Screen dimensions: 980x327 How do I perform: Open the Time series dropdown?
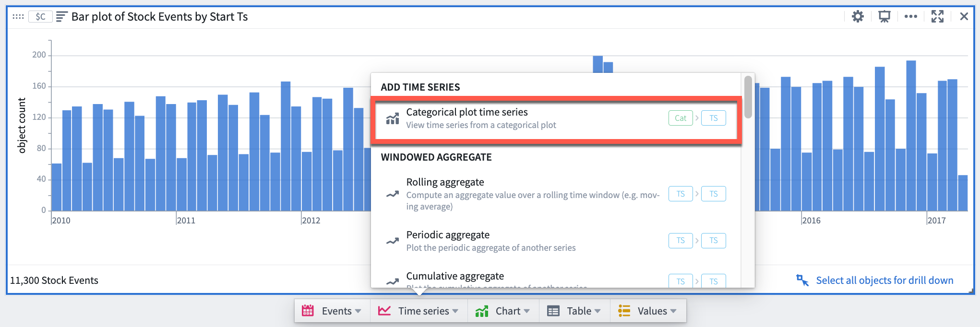tap(418, 311)
